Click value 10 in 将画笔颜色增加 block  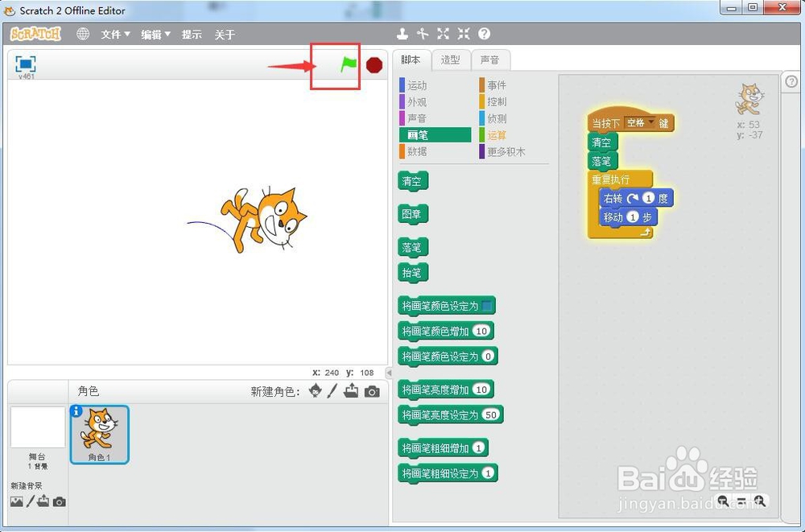click(481, 332)
